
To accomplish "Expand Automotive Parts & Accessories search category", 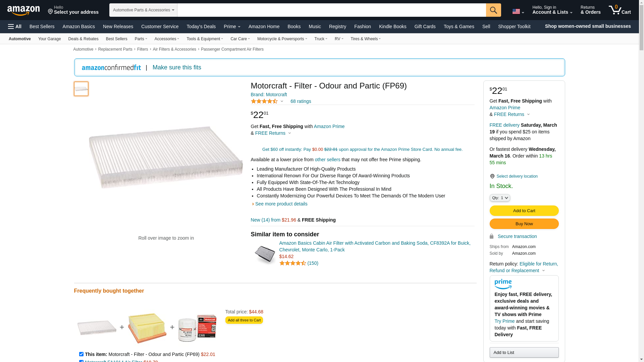I will [143, 10].
